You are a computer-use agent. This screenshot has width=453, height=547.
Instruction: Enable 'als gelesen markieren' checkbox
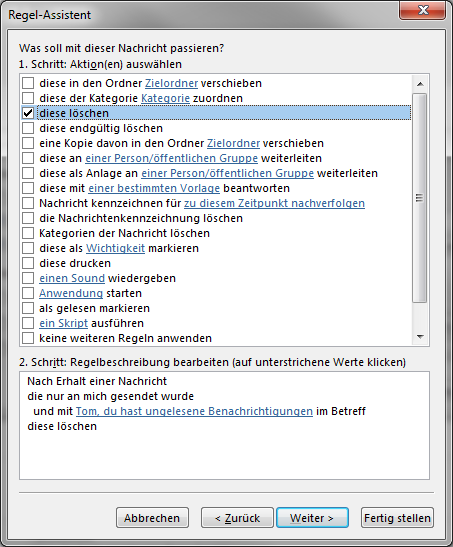[28, 308]
